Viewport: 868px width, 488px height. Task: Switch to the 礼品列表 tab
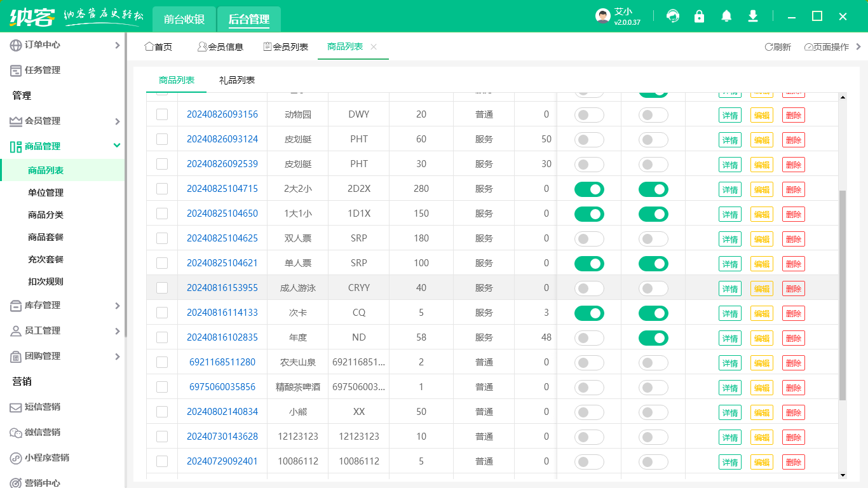[237, 80]
